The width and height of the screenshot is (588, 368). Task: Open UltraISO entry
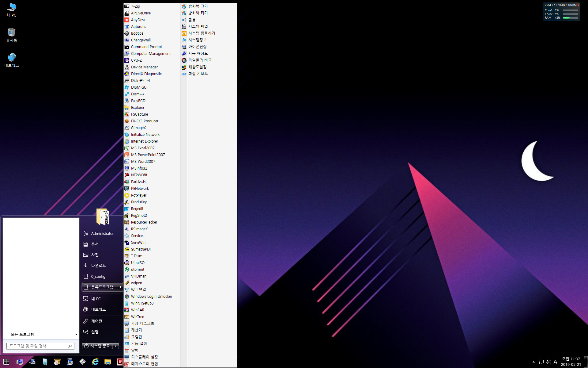pyautogui.click(x=152, y=263)
